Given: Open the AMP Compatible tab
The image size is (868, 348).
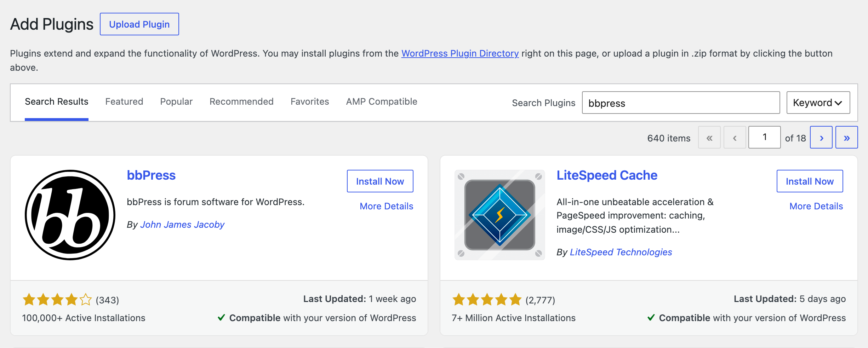Looking at the screenshot, I should [382, 102].
